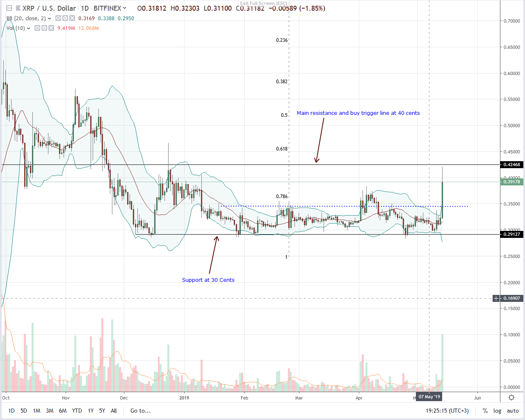Click the 0.786 Fibonacci level label
525x420 pixels.
[282, 196]
